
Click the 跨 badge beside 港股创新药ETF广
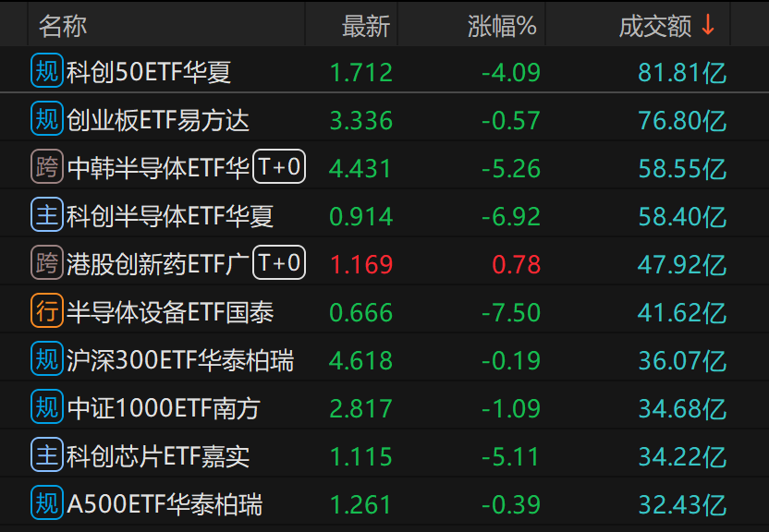tap(47, 262)
